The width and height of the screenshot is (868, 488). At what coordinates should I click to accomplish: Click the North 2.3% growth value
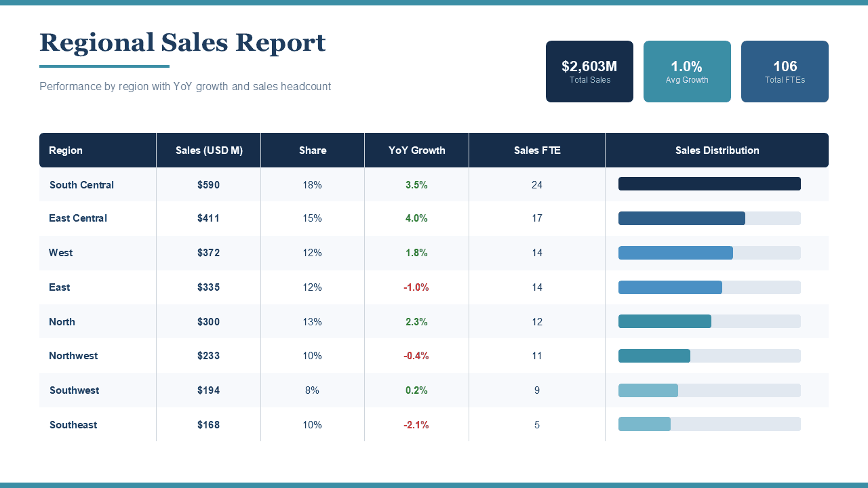tap(416, 322)
